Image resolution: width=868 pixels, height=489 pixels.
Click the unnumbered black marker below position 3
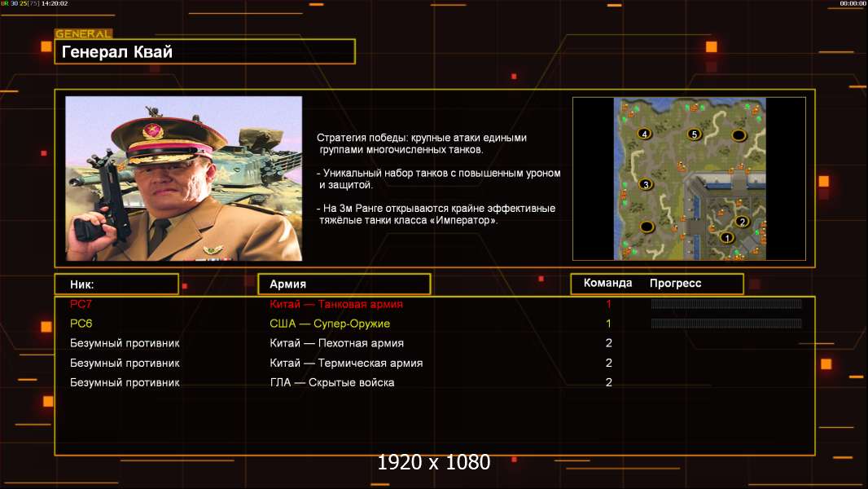pyautogui.click(x=647, y=227)
